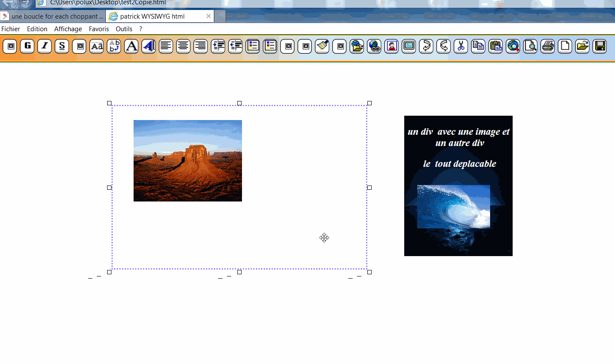Click the address bar showing test2Copie.html
Screen dimensions: 615x364
107,3
